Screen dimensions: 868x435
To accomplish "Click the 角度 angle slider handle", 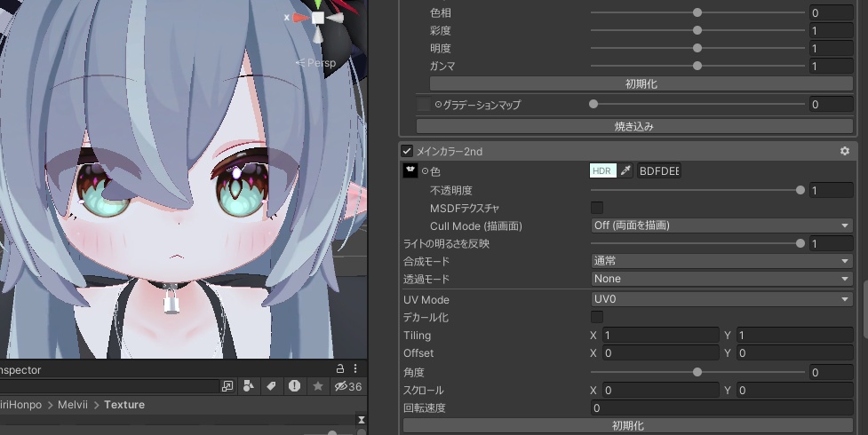I will click(697, 373).
